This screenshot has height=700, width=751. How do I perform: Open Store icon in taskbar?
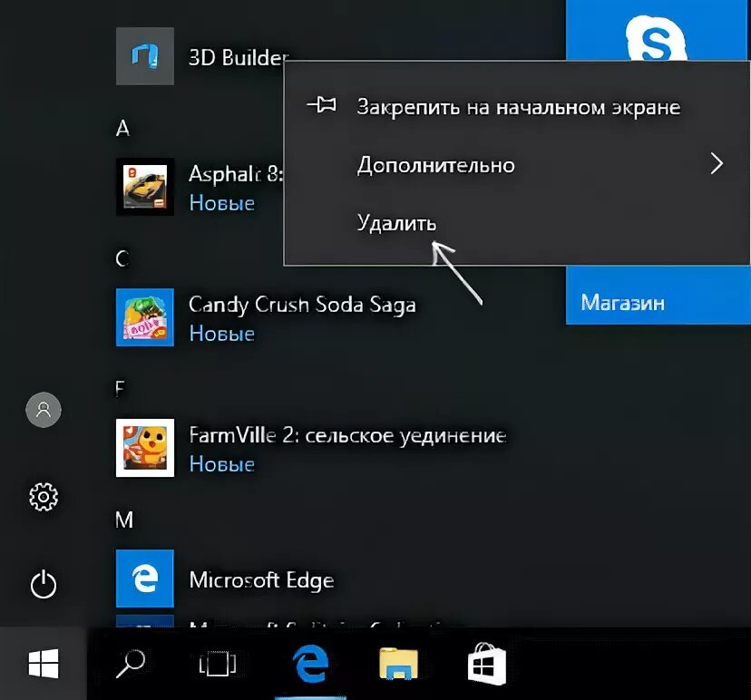point(487,664)
